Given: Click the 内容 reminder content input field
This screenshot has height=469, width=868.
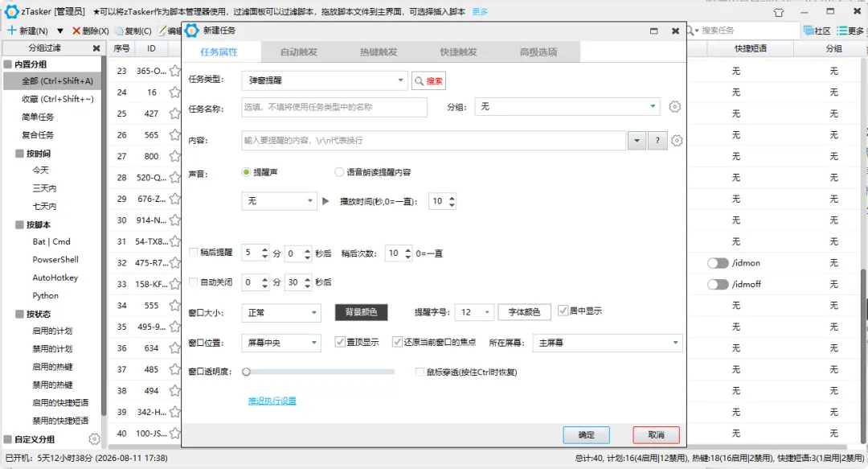Looking at the screenshot, I should [x=433, y=141].
